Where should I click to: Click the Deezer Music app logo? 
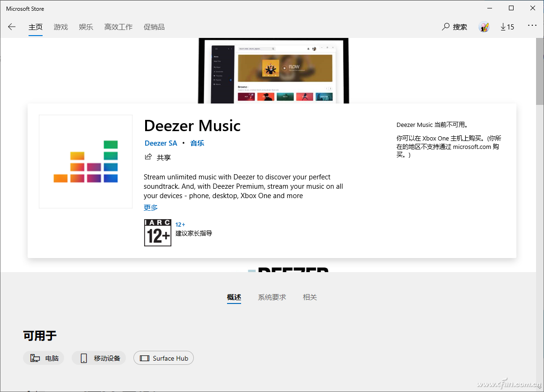click(86, 162)
